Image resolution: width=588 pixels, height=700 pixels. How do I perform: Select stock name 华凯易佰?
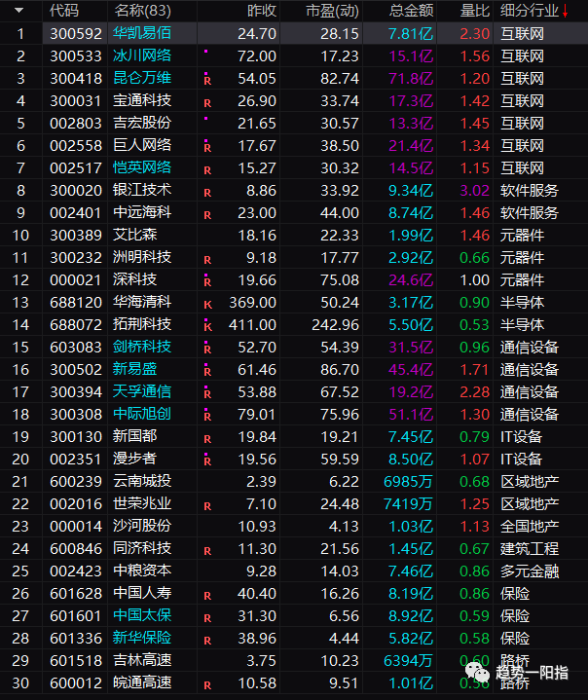pos(142,33)
